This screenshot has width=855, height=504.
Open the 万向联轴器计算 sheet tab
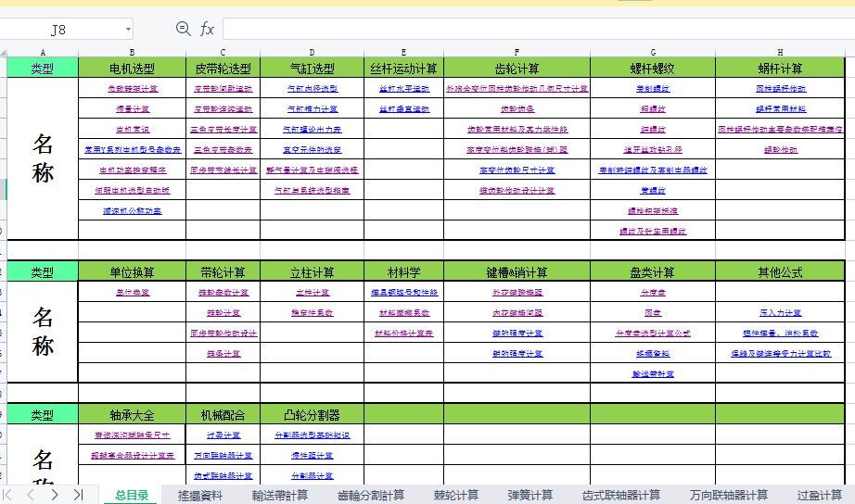coord(729,495)
